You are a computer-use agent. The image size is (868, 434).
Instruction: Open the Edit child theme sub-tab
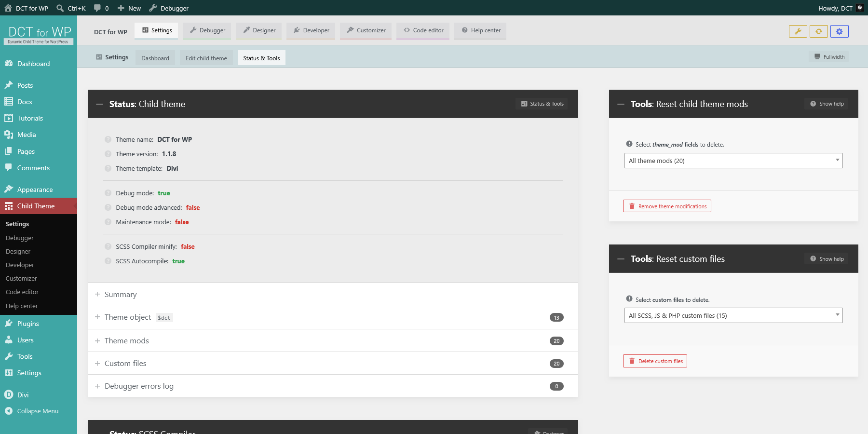[x=206, y=58]
